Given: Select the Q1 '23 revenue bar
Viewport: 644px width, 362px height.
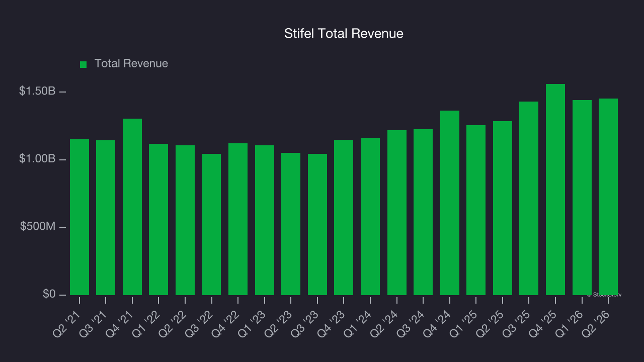Looking at the screenshot, I should (x=265, y=220).
